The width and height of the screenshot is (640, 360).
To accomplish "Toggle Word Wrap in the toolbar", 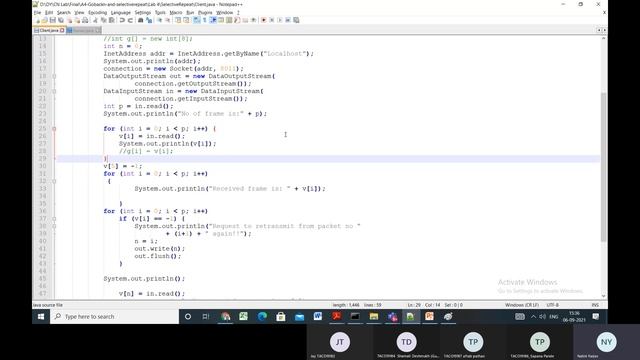I will point(196,20).
